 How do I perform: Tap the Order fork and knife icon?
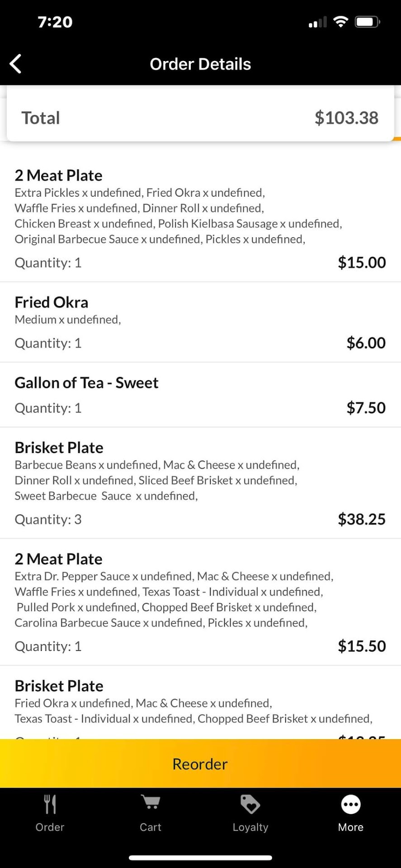[50, 805]
